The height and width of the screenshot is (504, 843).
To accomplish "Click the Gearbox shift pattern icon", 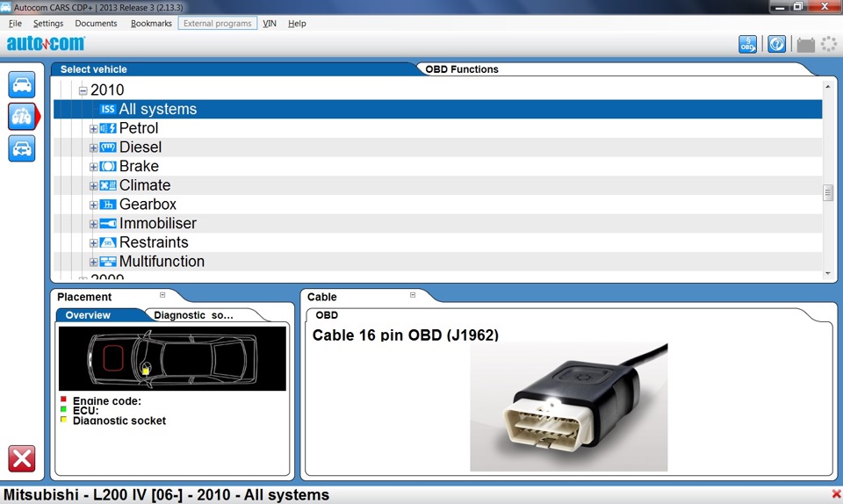I will (107, 205).
